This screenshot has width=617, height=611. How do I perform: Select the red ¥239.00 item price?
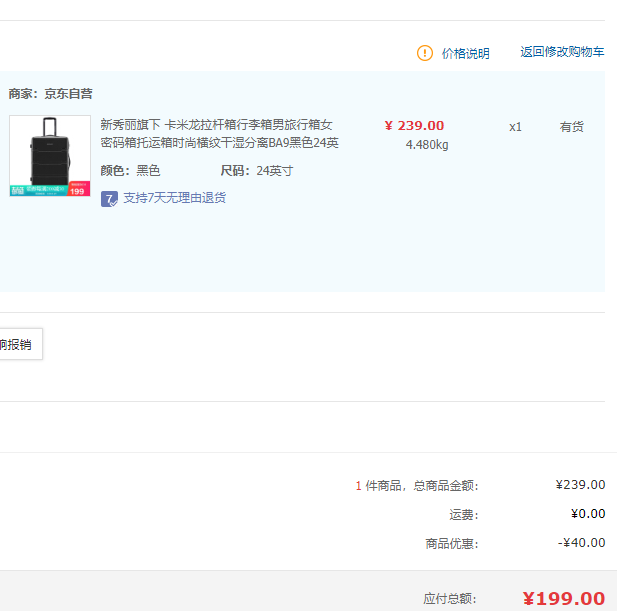[414, 126]
